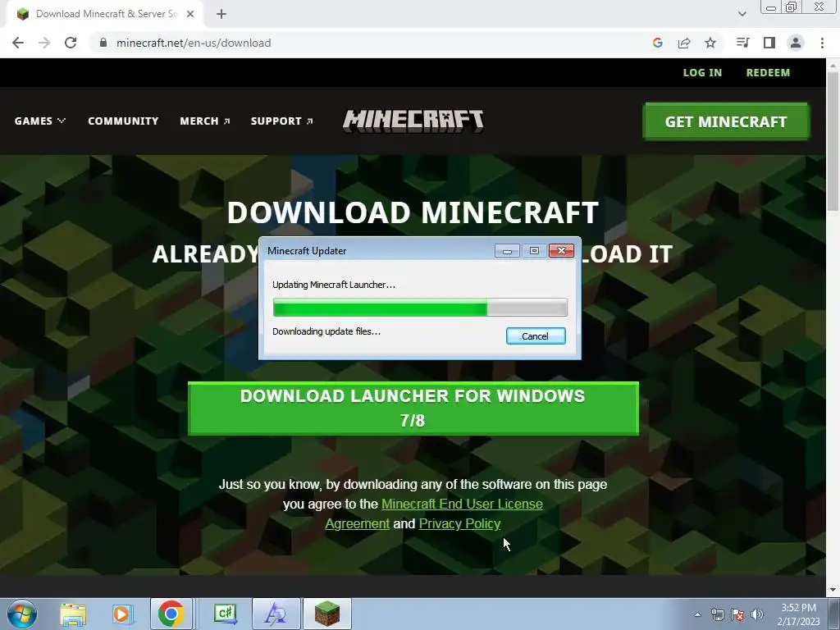Toggle the Chrome side panel icon

[769, 43]
